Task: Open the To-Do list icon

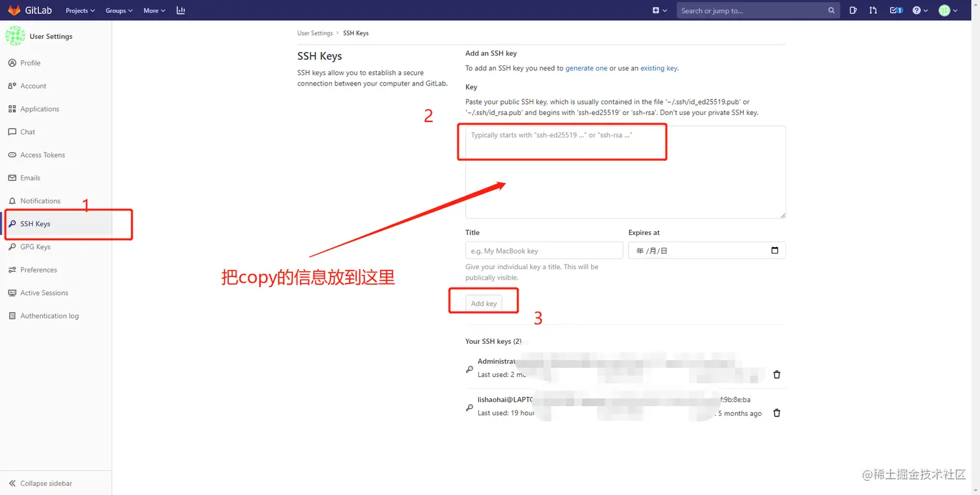Action: pos(896,10)
